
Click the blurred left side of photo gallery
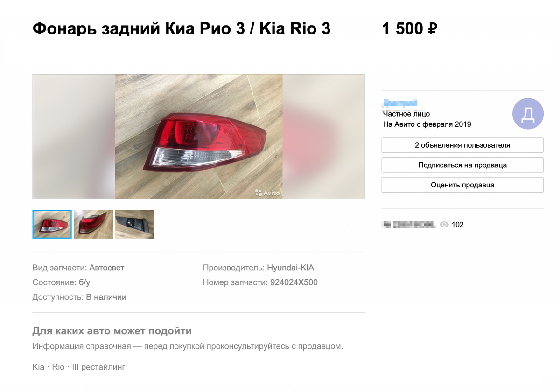[x=74, y=137]
